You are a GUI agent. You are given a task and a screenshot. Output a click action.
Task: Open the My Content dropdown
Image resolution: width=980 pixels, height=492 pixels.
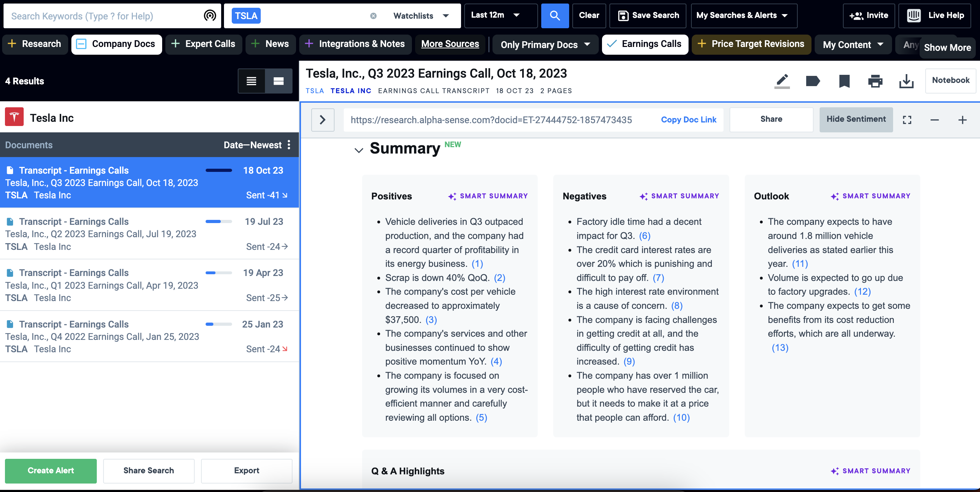click(853, 44)
